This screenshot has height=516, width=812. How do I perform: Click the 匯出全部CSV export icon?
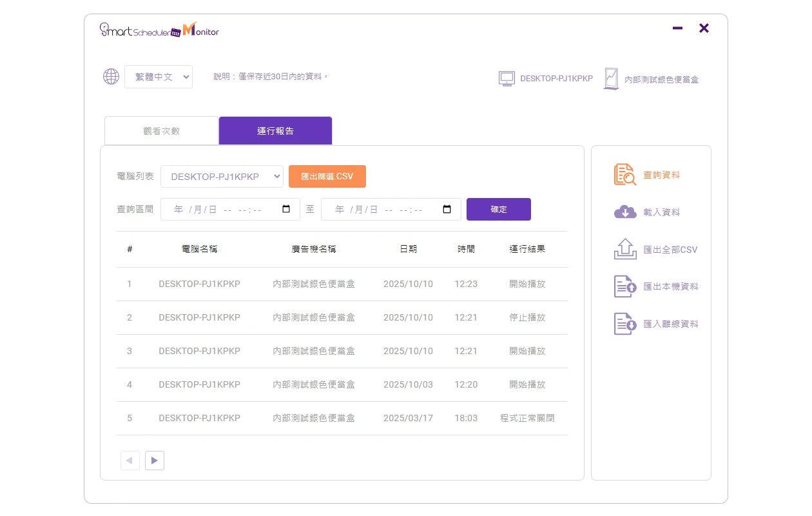[624, 250]
